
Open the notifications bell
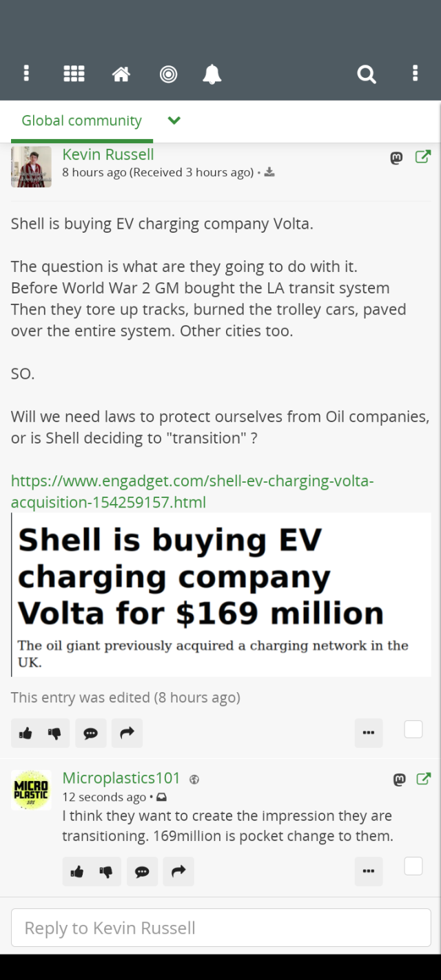click(212, 74)
